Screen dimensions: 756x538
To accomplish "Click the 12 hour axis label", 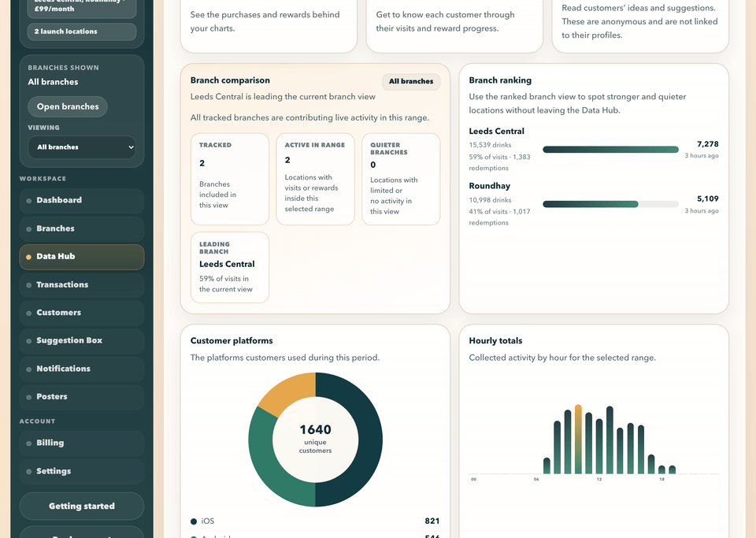I will (598, 479).
